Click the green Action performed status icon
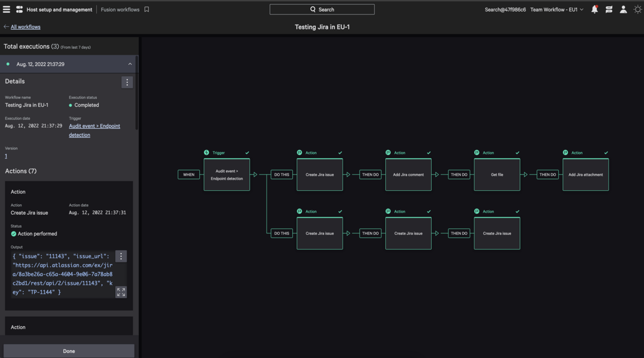 (x=13, y=234)
